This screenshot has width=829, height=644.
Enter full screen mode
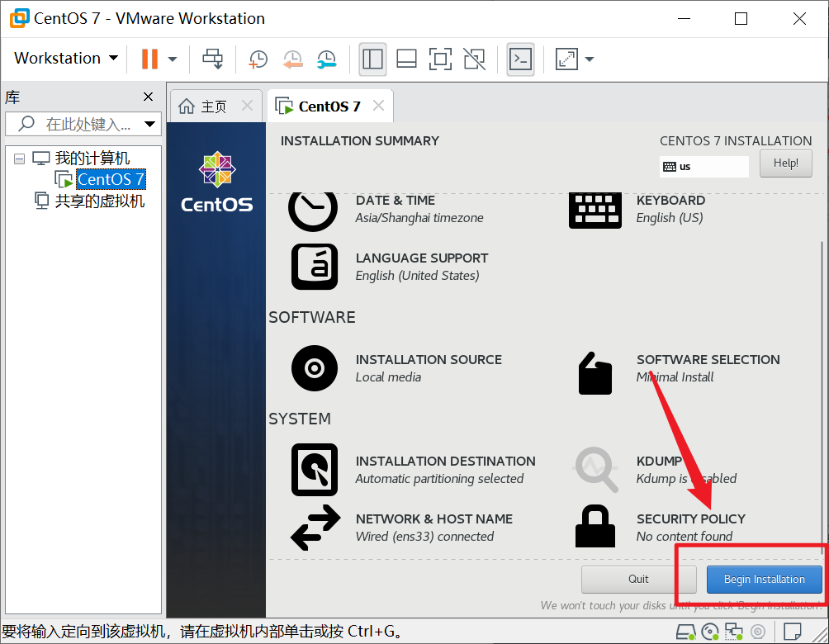pyautogui.click(x=440, y=59)
